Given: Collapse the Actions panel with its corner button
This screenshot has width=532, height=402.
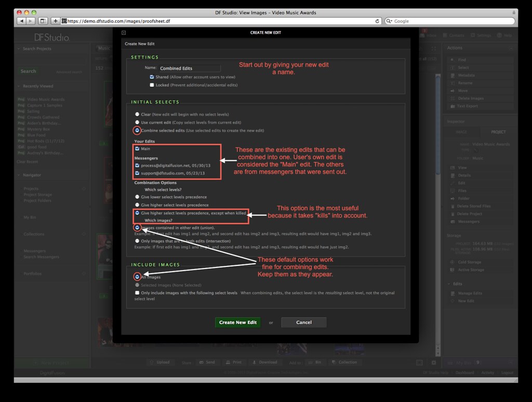Looking at the screenshot, I should (x=511, y=48).
